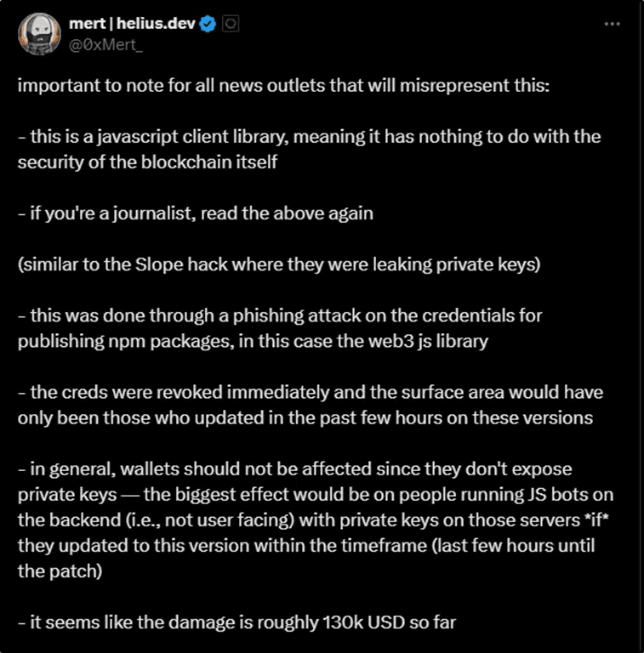The width and height of the screenshot is (644, 653).
Task: Click the blue verified checkmark badge
Action: [208, 24]
